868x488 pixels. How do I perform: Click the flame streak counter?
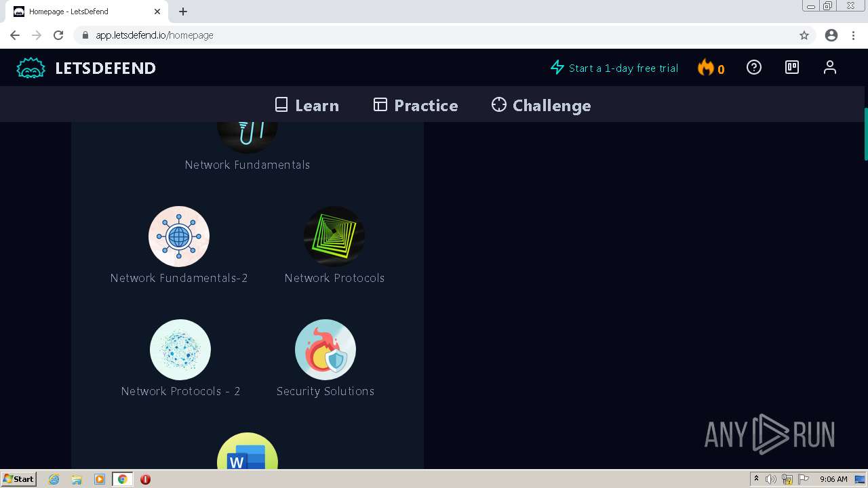click(711, 68)
